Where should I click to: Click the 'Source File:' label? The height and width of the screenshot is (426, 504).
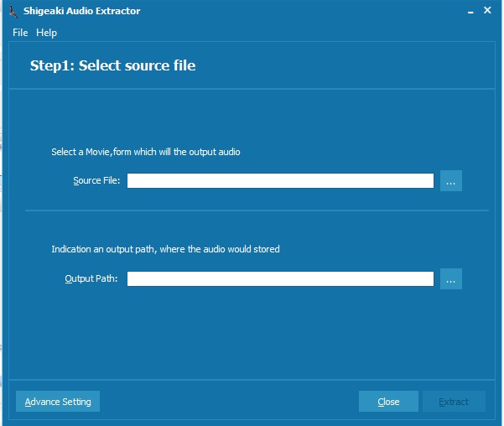click(x=96, y=180)
